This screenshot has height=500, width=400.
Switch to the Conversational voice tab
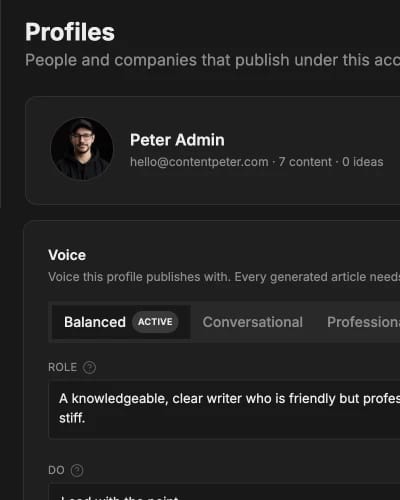pos(253,322)
